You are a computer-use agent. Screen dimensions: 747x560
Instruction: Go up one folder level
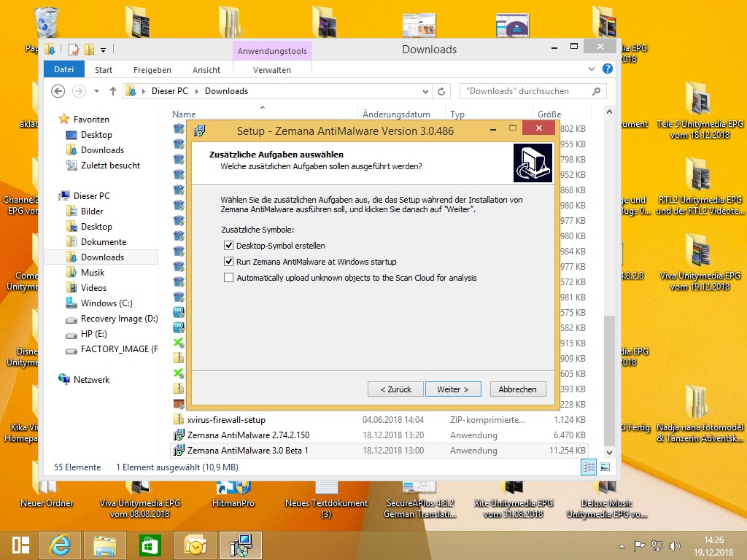coord(113,91)
